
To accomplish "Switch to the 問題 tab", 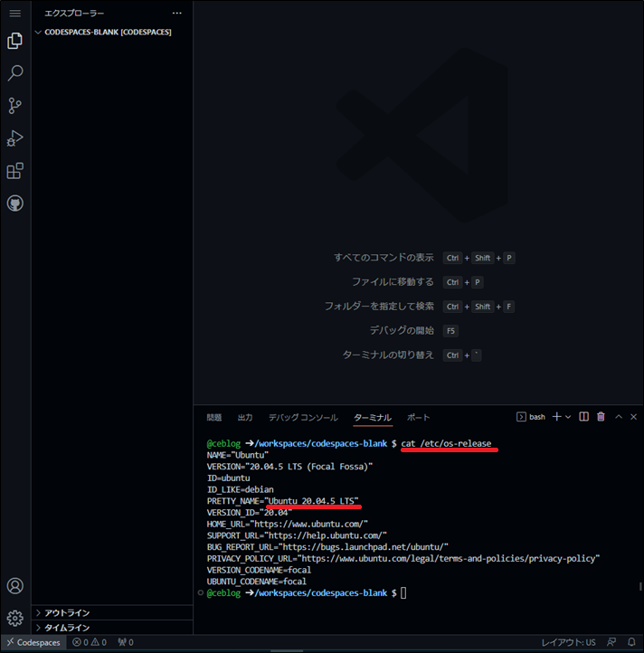I will [x=214, y=417].
